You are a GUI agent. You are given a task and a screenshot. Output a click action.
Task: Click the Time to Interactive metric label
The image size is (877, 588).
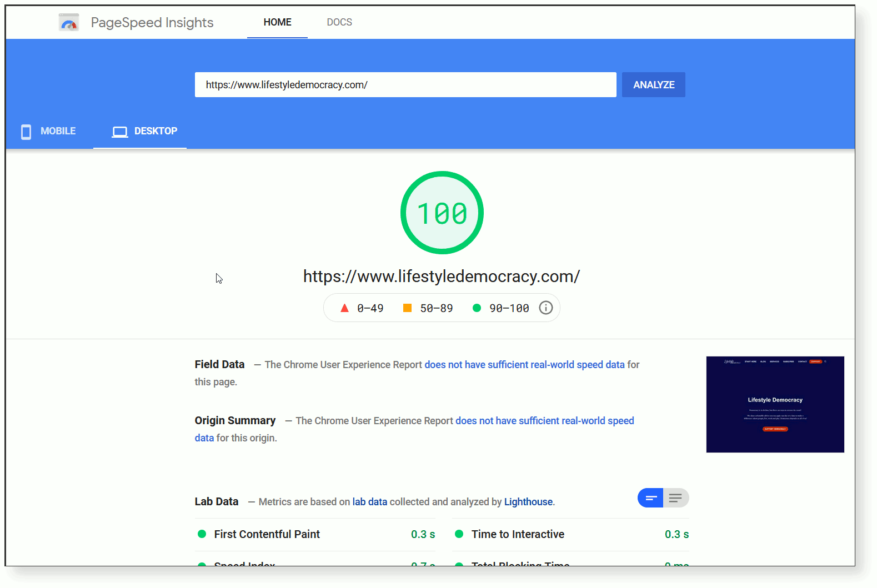coord(518,534)
